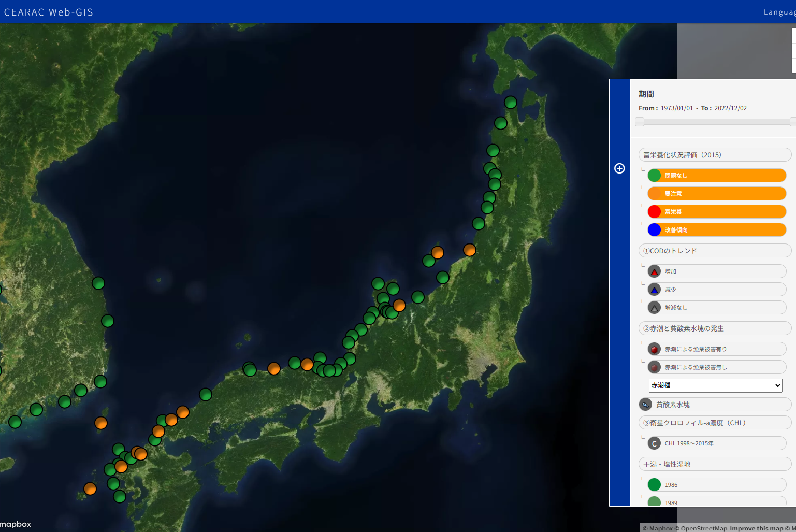
Task: Click the faded cube 赤潮による漁業被害無し icon
Action: pyautogui.click(x=655, y=367)
